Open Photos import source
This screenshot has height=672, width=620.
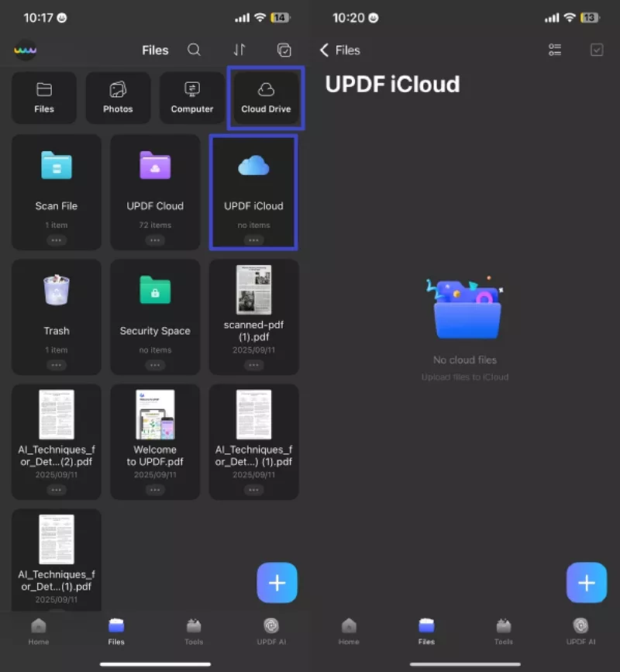(118, 98)
